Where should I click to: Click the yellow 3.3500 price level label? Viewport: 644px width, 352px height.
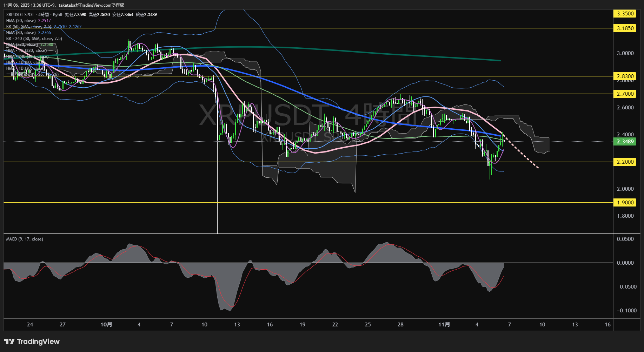(x=625, y=14)
